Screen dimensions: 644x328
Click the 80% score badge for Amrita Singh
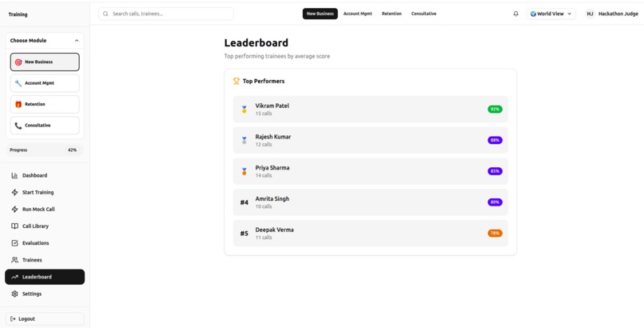pos(495,202)
